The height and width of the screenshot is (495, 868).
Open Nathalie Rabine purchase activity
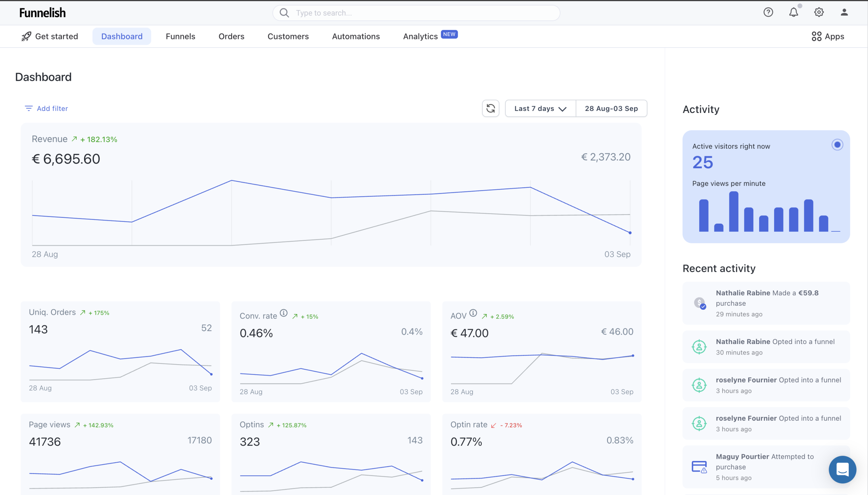tap(766, 303)
